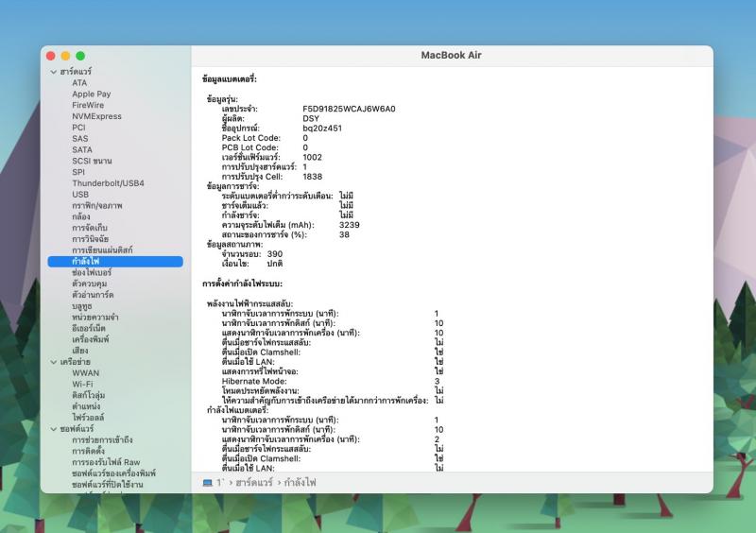756x533 pixels.
Task: Collapse the ซอฟต์แวร์ section chevron
Action: tap(54, 429)
